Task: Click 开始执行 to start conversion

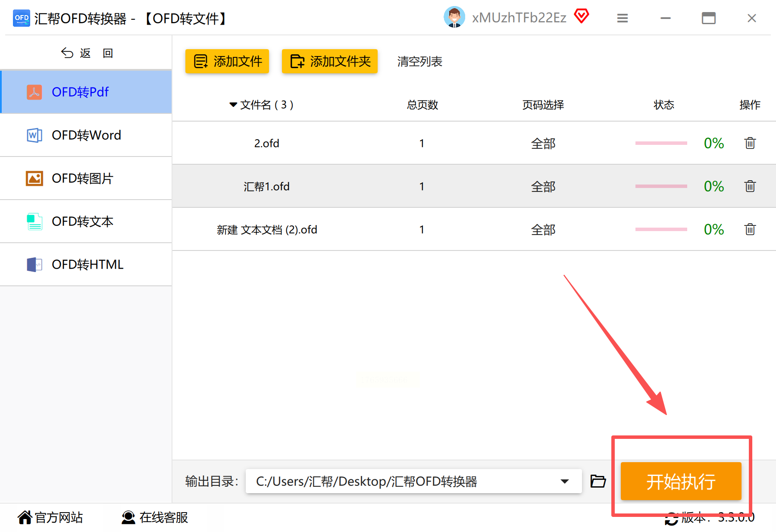Action: (681, 481)
